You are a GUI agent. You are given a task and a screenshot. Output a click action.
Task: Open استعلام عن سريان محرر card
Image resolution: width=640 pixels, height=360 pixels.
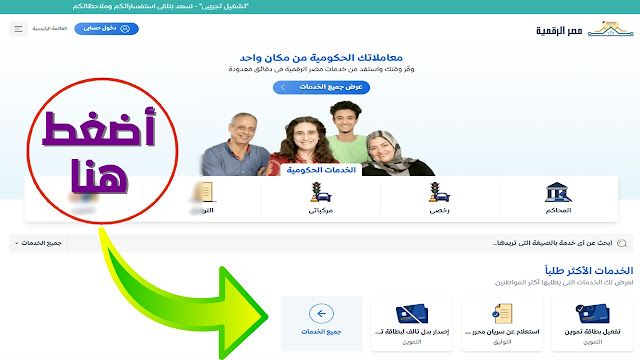502,324
